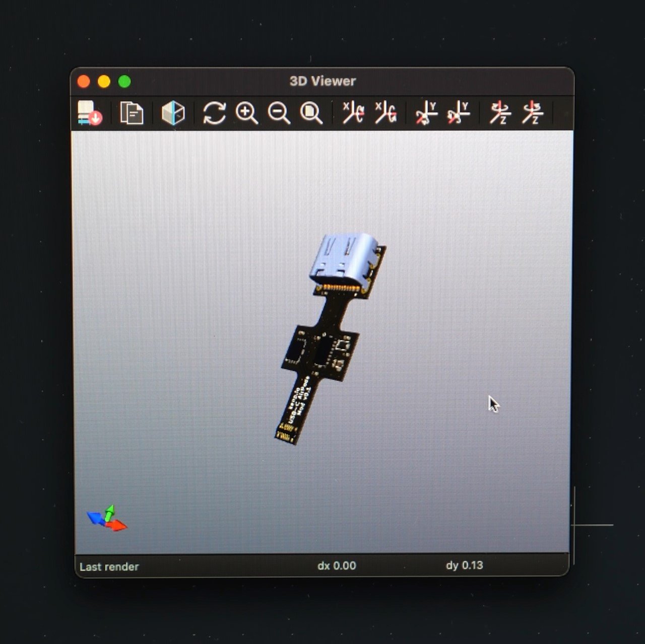Viewport: 645px width, 644px height.
Task: Rotate Z counterclockwise using second Z icon
Action: [x=533, y=113]
